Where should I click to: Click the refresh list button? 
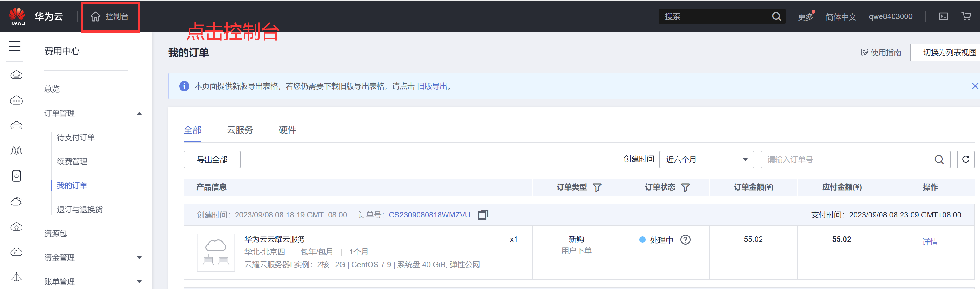point(965,159)
